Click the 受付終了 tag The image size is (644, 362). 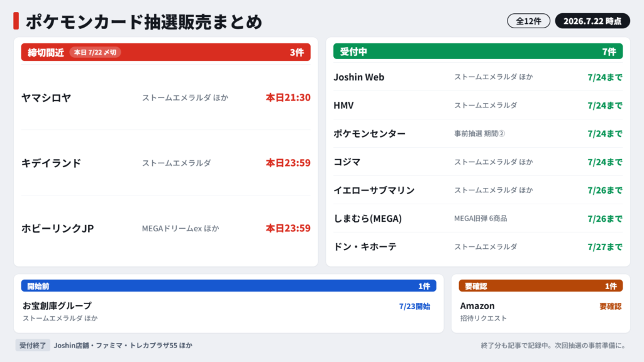[33, 345]
